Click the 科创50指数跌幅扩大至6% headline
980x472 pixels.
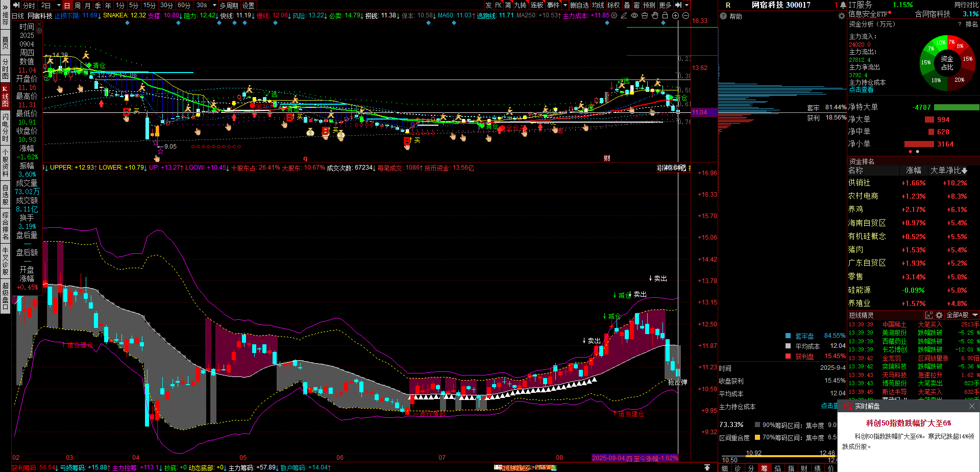(x=909, y=423)
